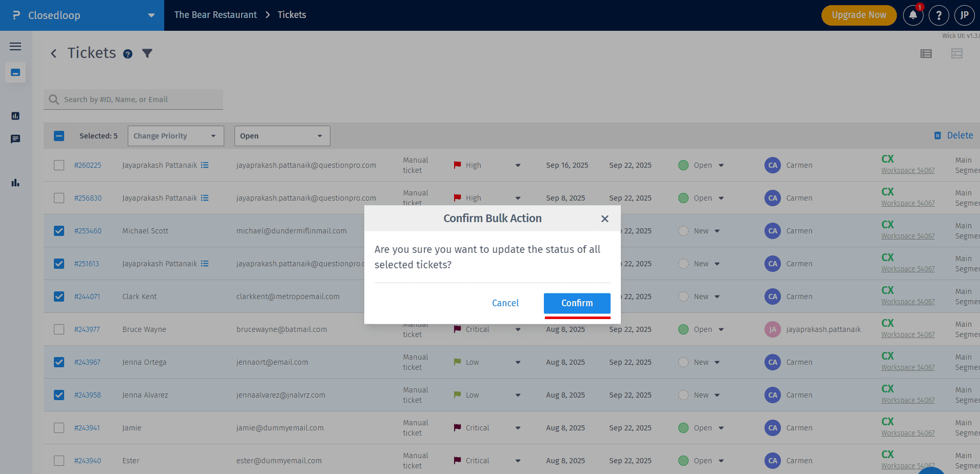980x474 pixels.
Task: Confirm the bulk status update
Action: 577,303
